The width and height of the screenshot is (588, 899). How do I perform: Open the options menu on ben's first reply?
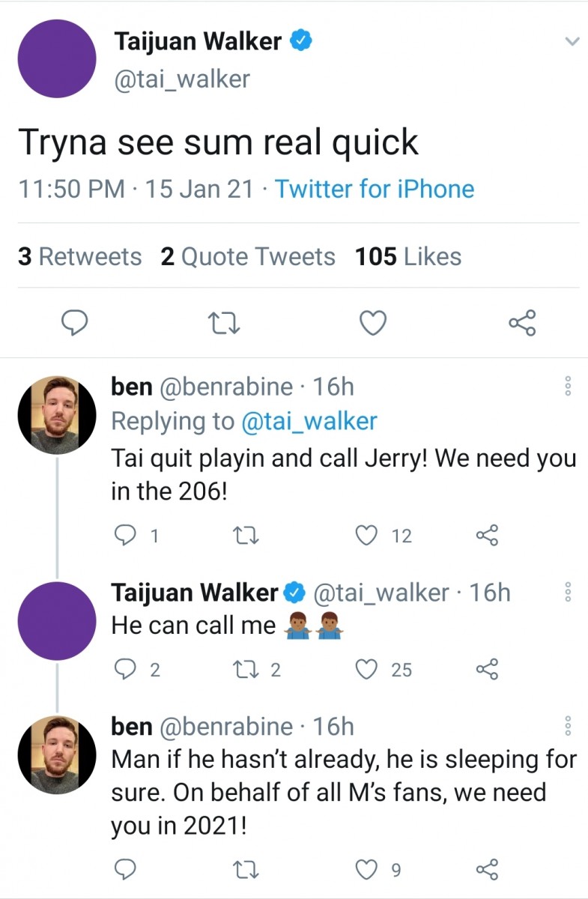point(568,384)
